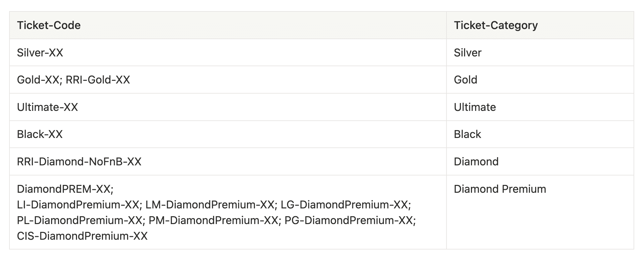This screenshot has width=644, height=257.
Task: Click the RRI-Gold-XX code text
Action: coord(98,80)
